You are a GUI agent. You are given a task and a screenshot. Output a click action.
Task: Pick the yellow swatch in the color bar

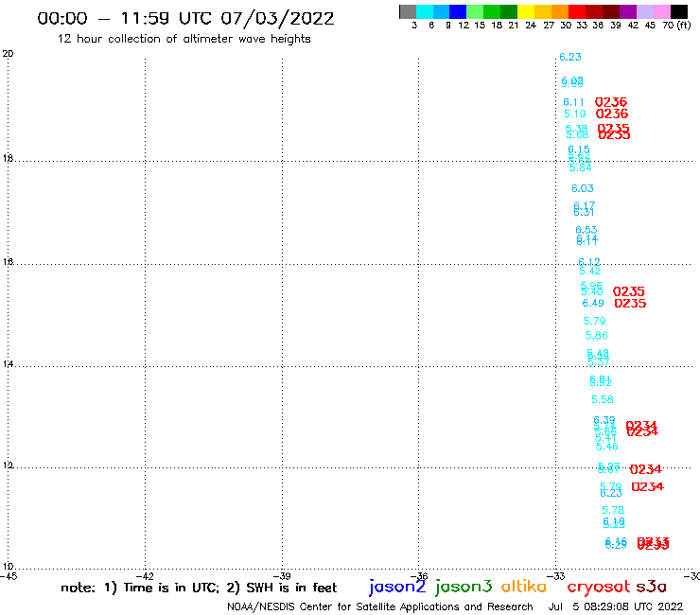coord(526,11)
